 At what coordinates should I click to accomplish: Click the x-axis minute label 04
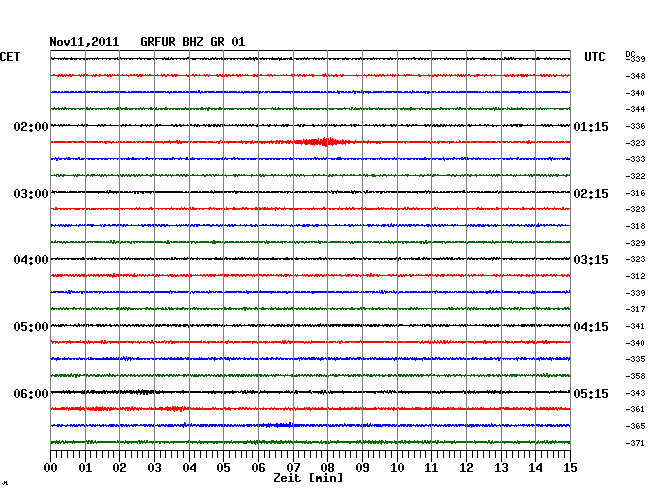[x=189, y=468]
